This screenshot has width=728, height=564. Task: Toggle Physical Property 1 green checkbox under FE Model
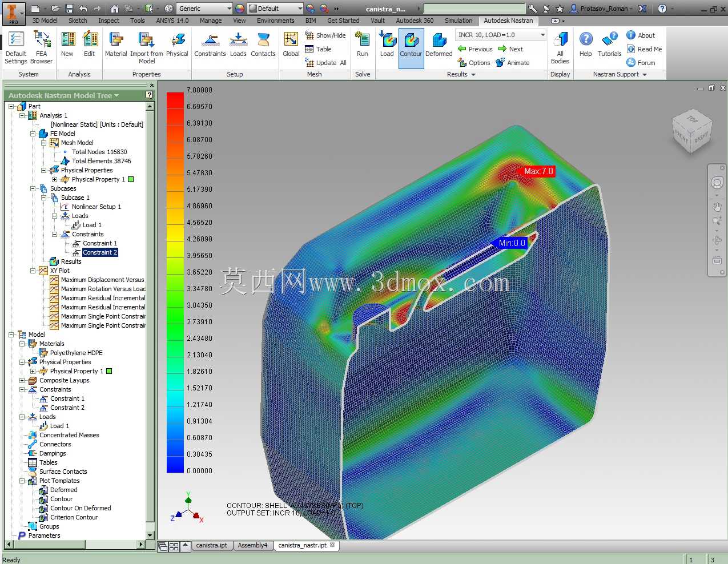(x=131, y=179)
